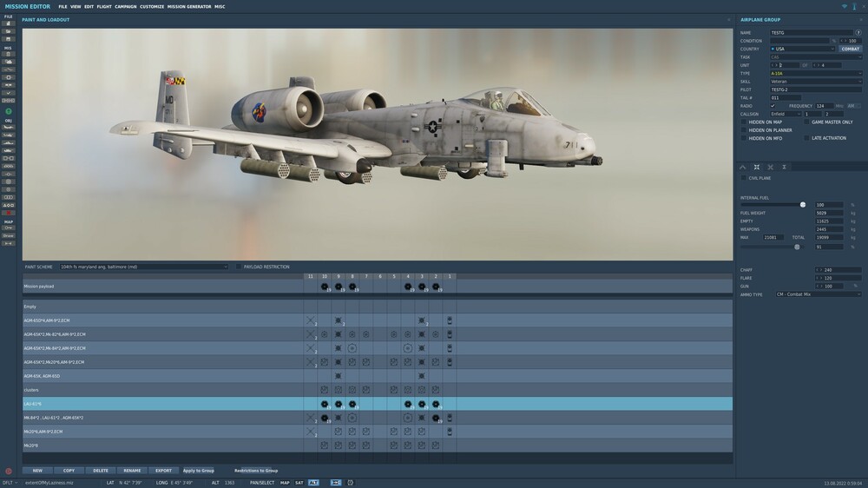Open the AM radio modulation dropdown

click(x=853, y=106)
